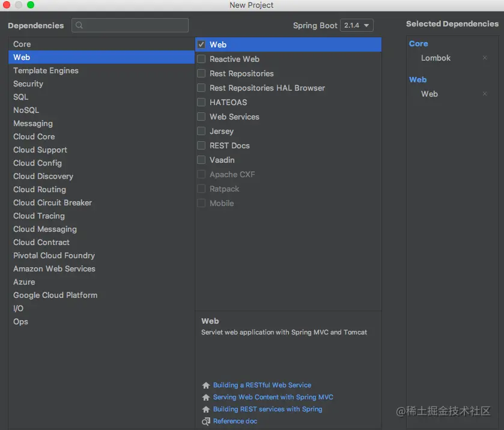
Task: Click the green zoom window button
Action: click(31, 4)
